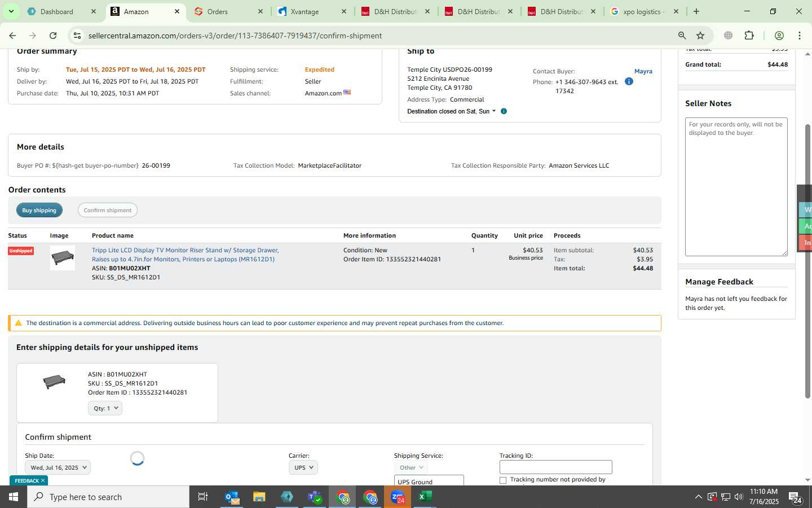Click the browser back arrow
This screenshot has height=508, width=812.
point(12,36)
